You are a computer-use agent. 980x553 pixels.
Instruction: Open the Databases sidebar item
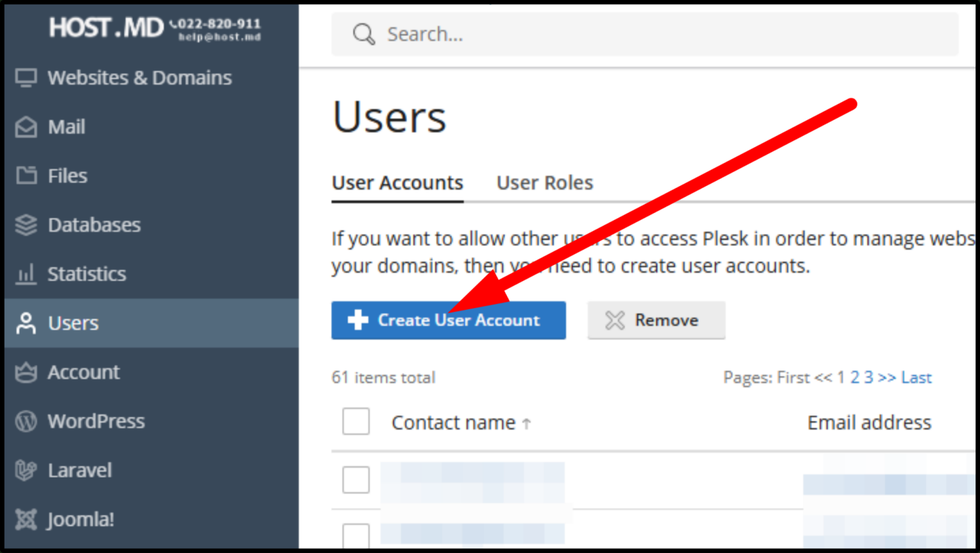[152, 225]
